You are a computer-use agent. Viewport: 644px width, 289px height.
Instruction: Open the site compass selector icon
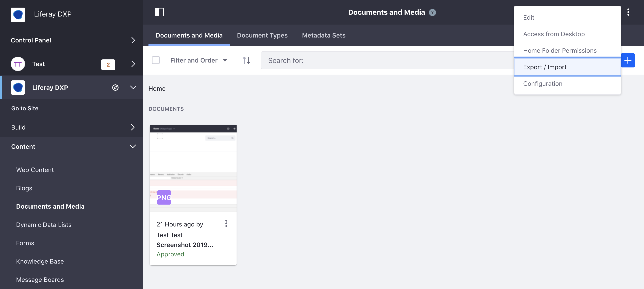click(115, 87)
